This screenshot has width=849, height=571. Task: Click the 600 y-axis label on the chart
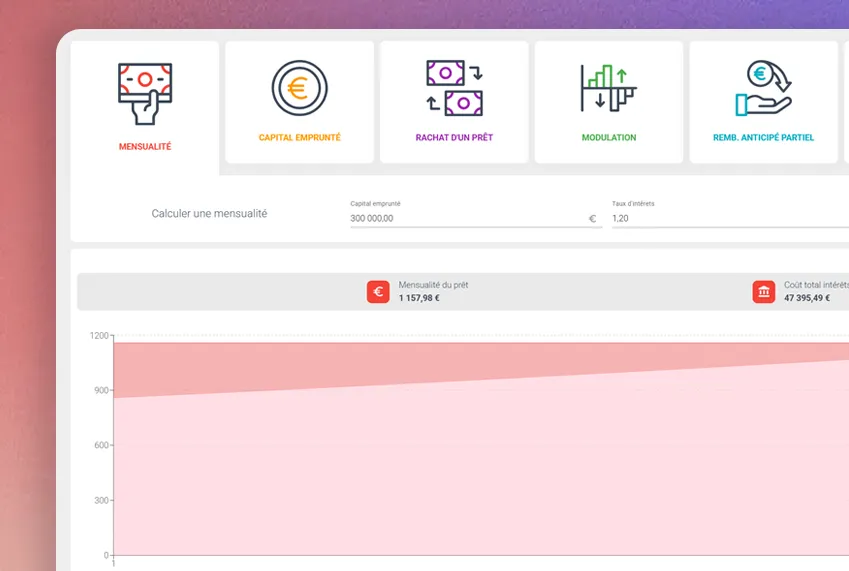click(x=101, y=445)
